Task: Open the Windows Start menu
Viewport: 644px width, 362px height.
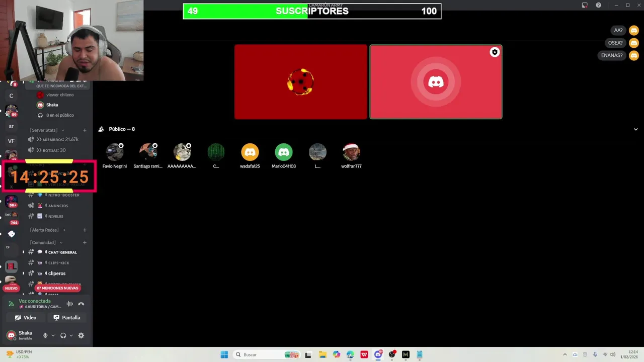Action: click(224, 354)
